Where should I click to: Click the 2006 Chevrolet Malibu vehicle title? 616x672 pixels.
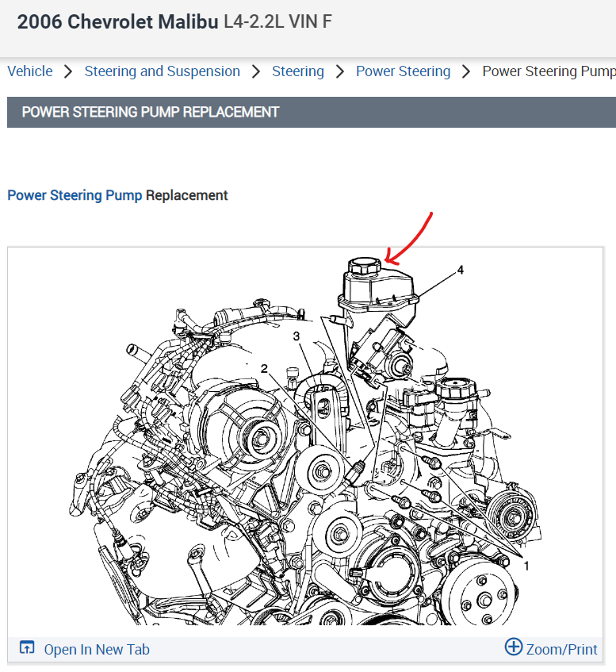(118, 22)
